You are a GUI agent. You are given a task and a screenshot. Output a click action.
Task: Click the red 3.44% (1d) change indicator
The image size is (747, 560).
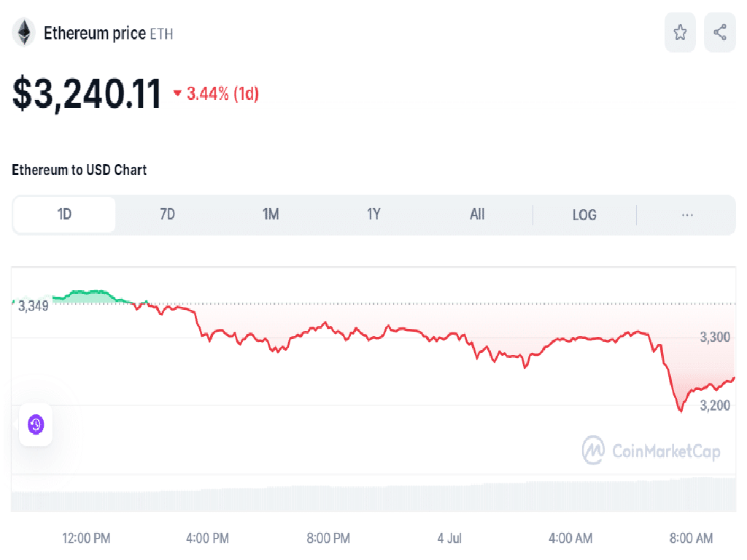pos(216,93)
